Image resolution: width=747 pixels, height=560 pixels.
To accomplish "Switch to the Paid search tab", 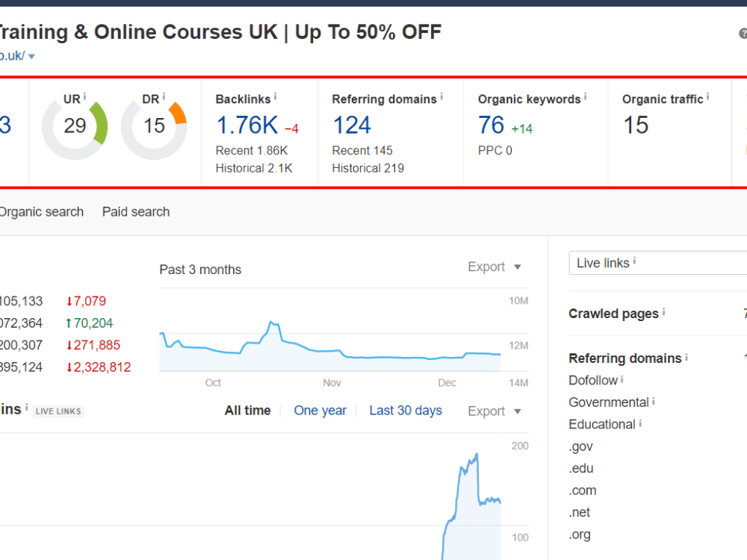I will pos(136,212).
